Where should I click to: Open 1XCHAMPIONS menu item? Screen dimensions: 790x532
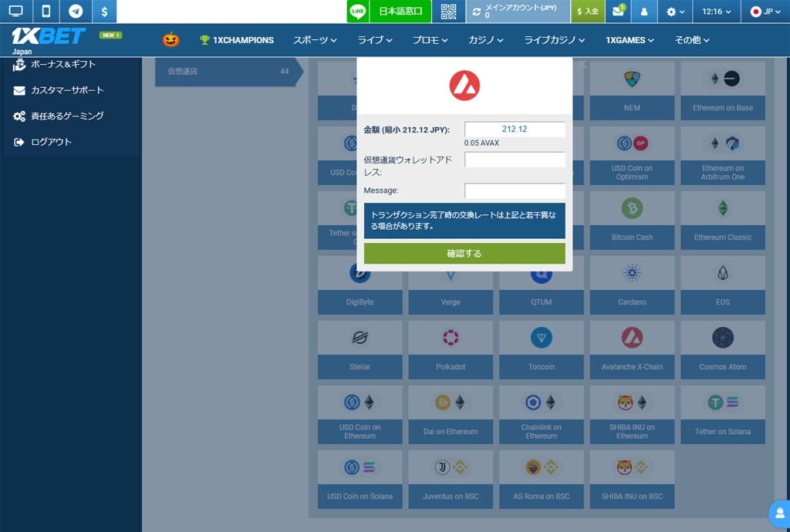pos(237,40)
